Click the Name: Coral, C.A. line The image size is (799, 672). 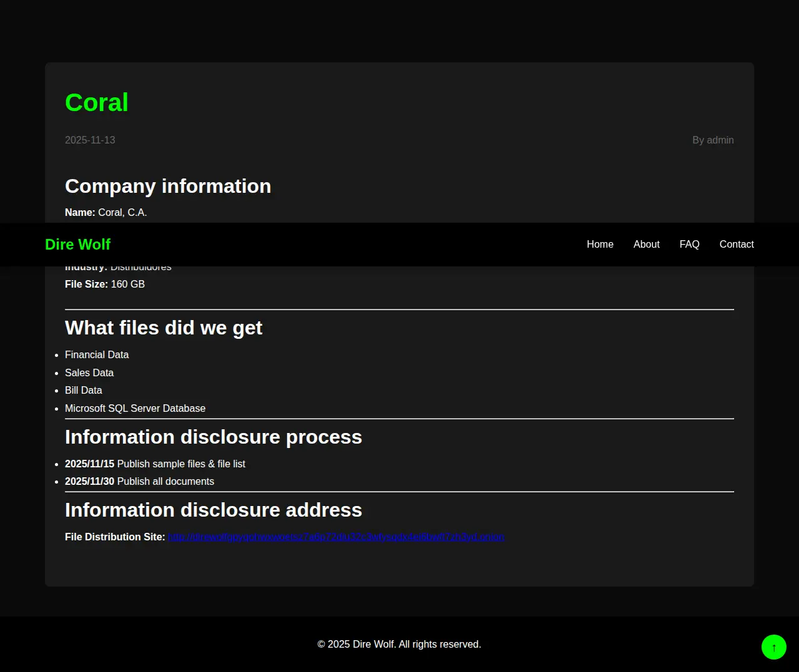click(106, 213)
